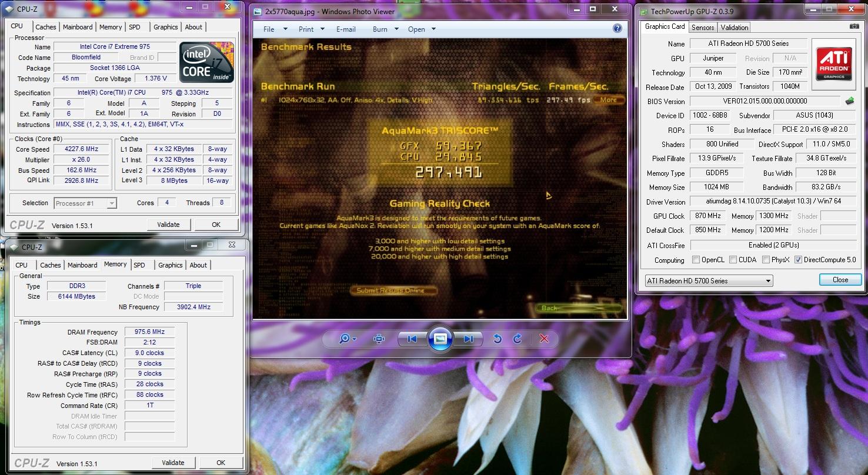Open the File menu dropdown
868x475 pixels.
[x=275, y=29]
